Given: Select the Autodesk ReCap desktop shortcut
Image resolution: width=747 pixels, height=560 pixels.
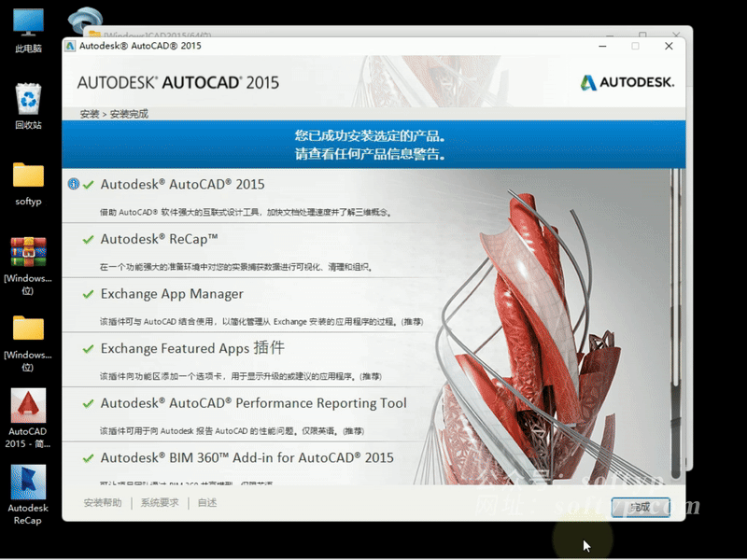Looking at the screenshot, I should pyautogui.click(x=28, y=495).
